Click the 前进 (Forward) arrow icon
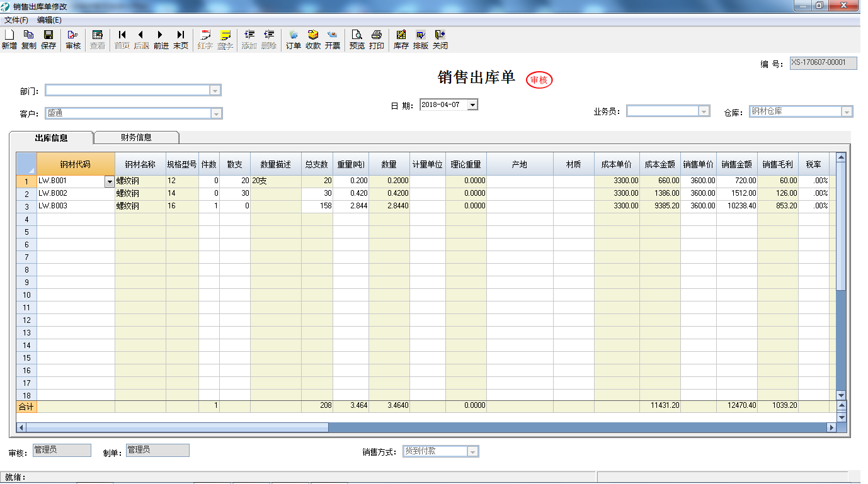This screenshot has height=484, width=868. click(x=161, y=40)
